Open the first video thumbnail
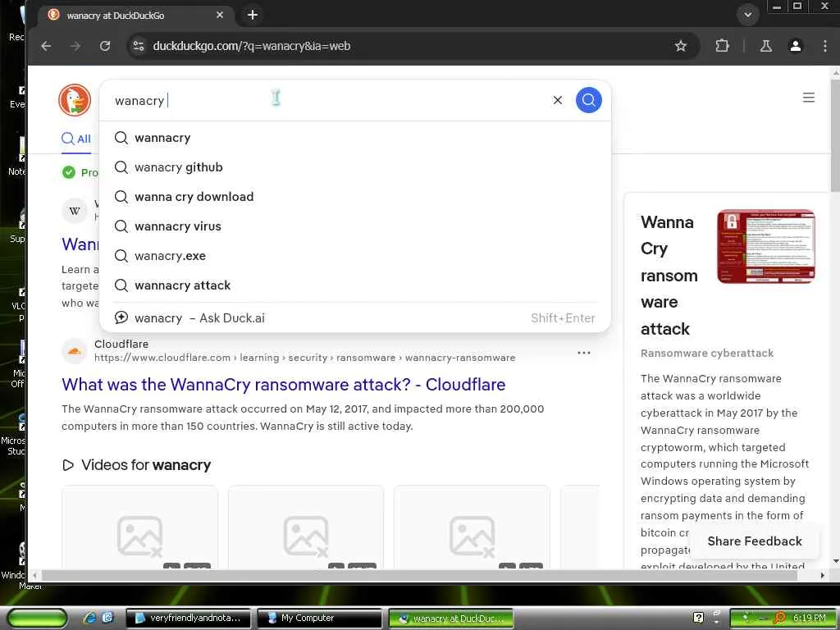 (x=139, y=527)
